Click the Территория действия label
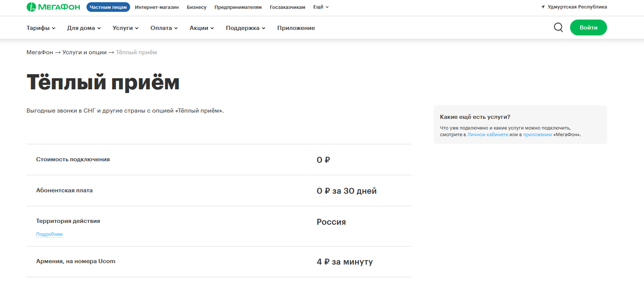644x286 pixels. [x=68, y=221]
